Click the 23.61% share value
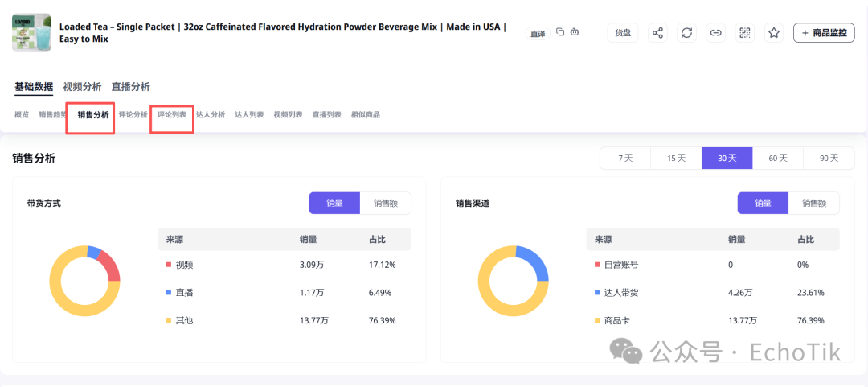Screen dimensions: 868x387 [x=810, y=293]
